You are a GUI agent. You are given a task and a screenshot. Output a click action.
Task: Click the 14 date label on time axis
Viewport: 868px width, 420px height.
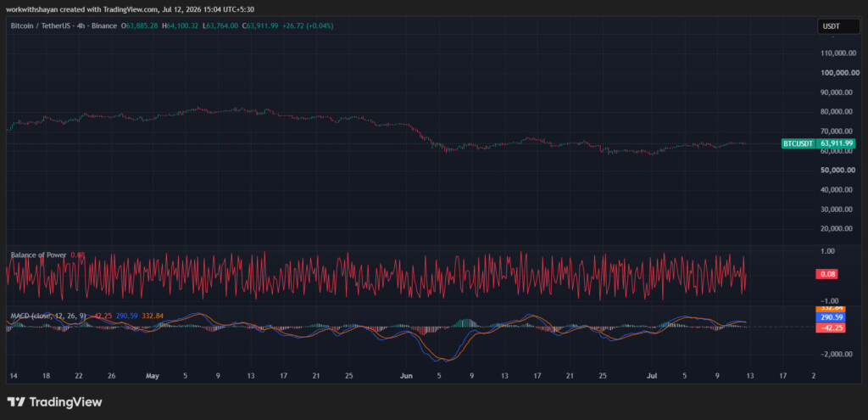click(x=14, y=376)
